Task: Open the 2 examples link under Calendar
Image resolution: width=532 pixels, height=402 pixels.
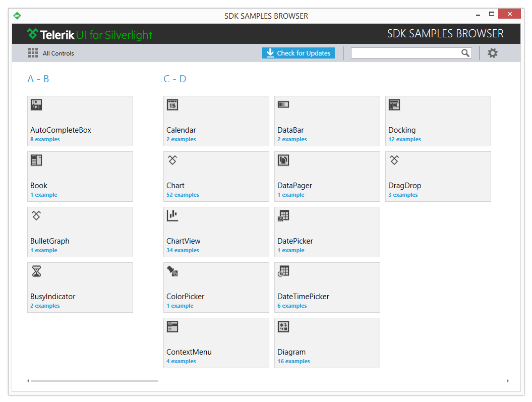Action: (181, 139)
